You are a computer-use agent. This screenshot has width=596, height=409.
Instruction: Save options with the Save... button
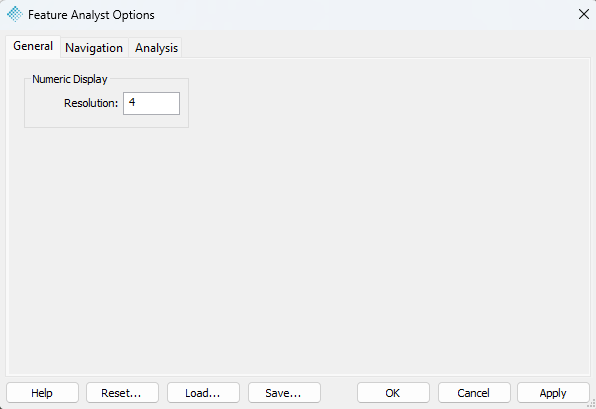tap(284, 393)
